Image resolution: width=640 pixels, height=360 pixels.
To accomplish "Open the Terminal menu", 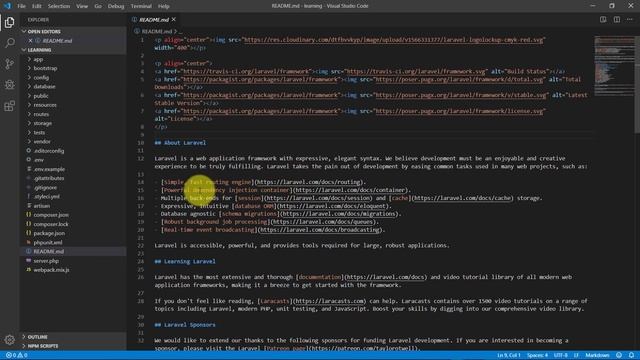I will (x=141, y=6).
